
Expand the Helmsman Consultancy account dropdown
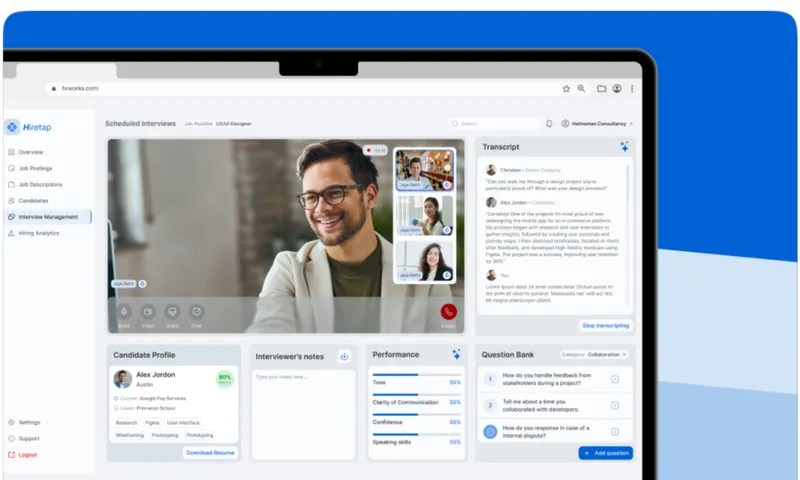click(597, 123)
